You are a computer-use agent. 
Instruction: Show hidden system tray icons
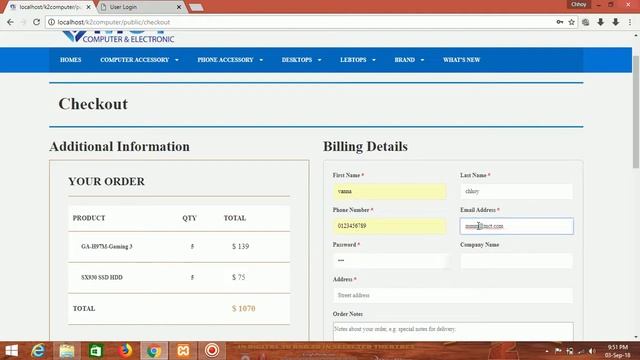tap(547, 351)
